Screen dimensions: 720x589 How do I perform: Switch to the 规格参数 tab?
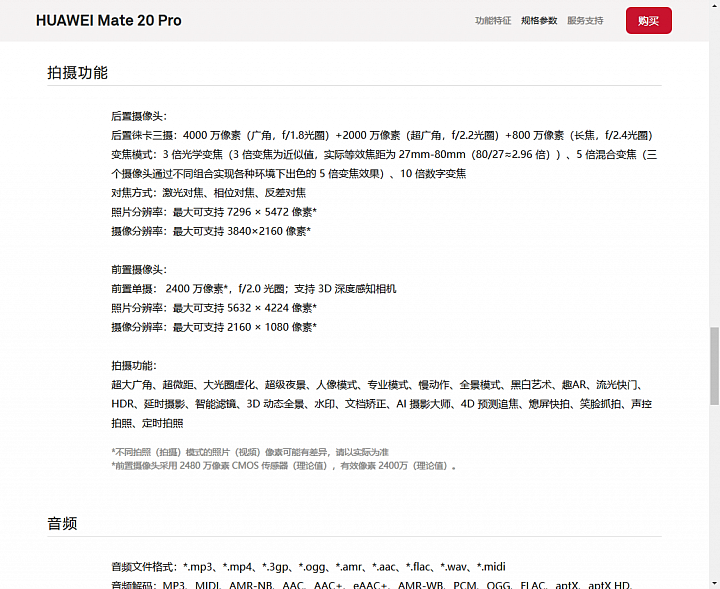pos(539,21)
